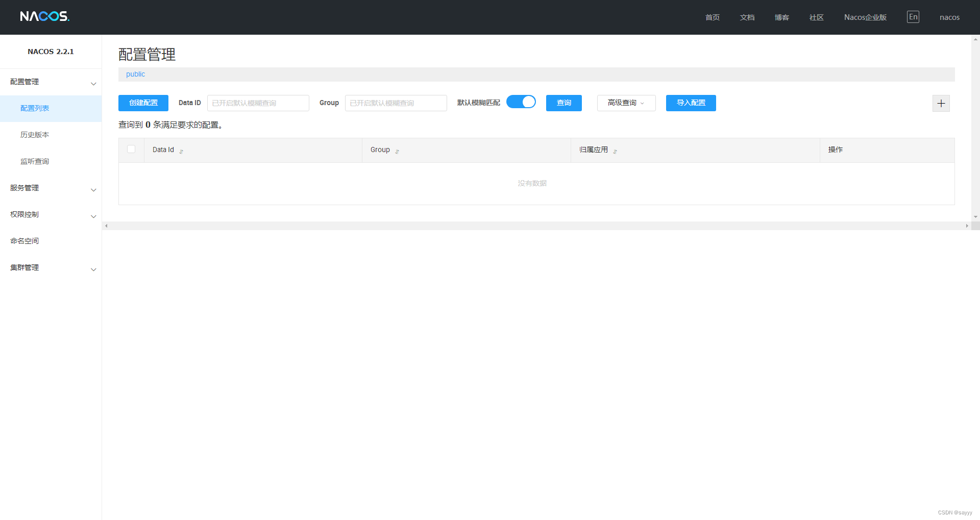Open 社区 in top navigation
Viewport: 980px width, 520px height.
(x=817, y=17)
